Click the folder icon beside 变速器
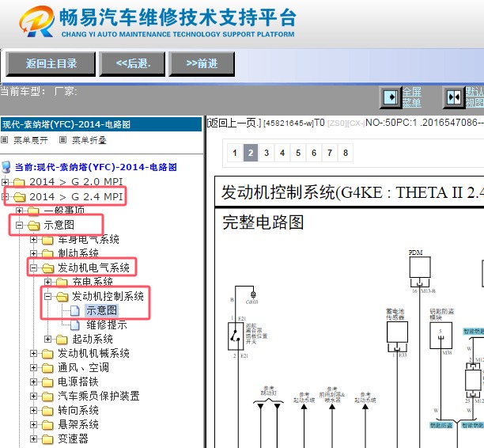Image resolution: width=484 pixels, height=448 pixels. tap(47, 439)
